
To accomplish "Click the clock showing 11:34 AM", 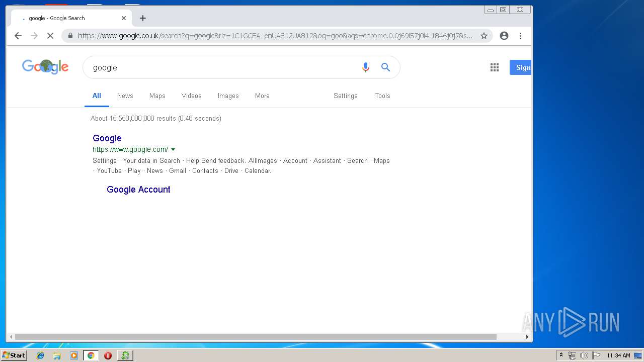I will (618, 355).
